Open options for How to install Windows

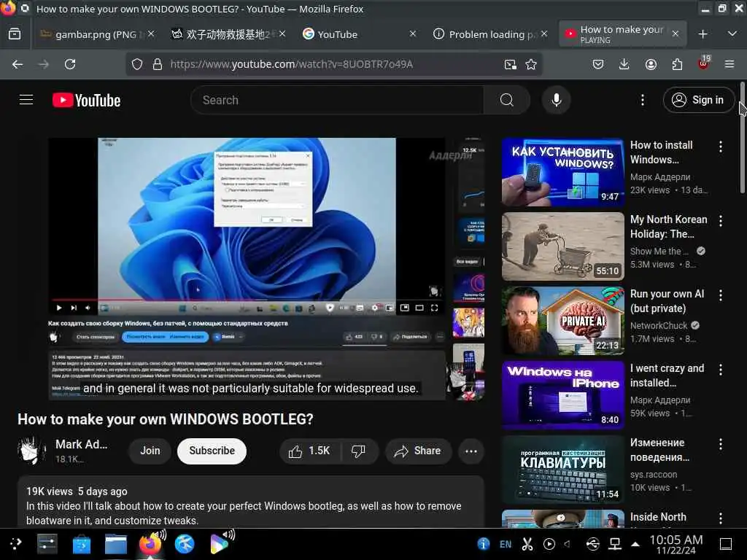pyautogui.click(x=721, y=147)
